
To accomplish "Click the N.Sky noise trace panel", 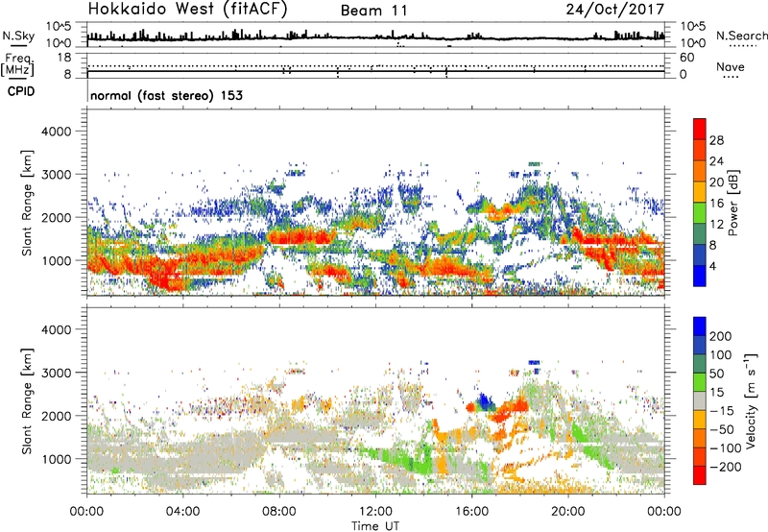I will 375,35.
